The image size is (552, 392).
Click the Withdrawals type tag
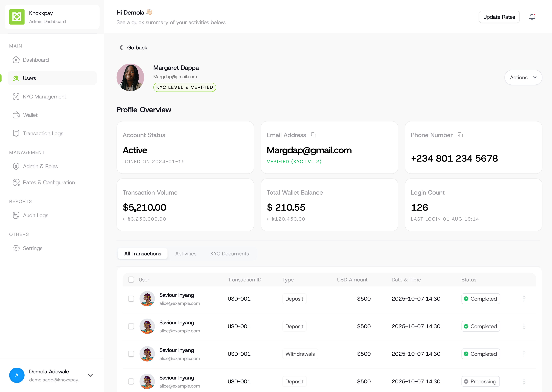coord(300,354)
